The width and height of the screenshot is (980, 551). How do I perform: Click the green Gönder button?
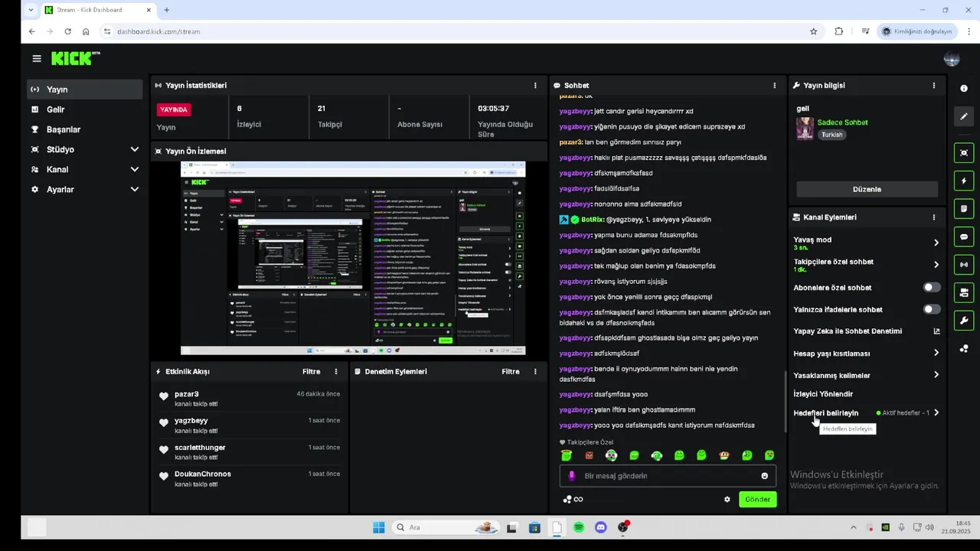(x=757, y=499)
